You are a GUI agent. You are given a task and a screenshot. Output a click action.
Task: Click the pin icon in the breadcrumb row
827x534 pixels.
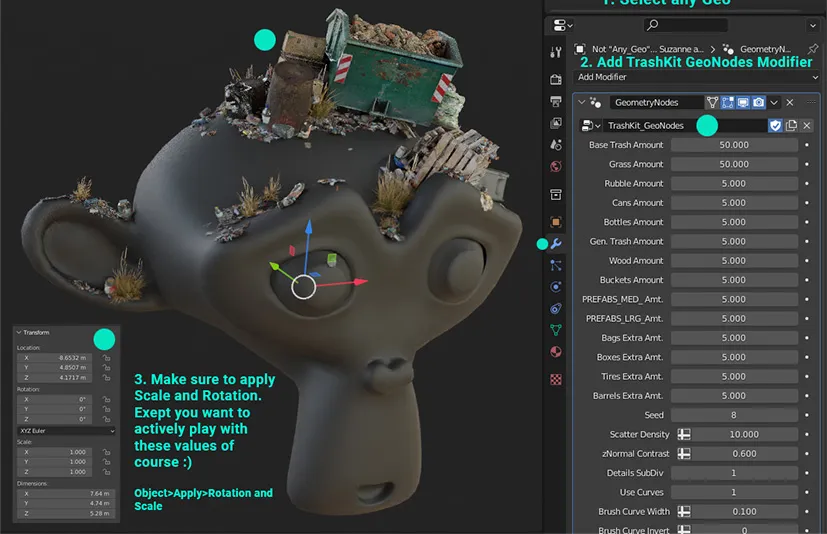(x=813, y=49)
